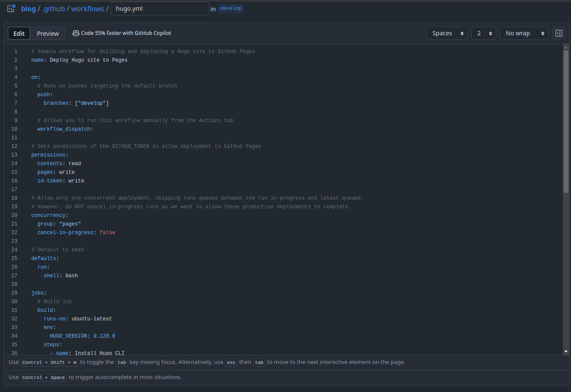571x392 pixels.
Task: Click the 'cancel-in-progress: false' line
Action: (76, 232)
